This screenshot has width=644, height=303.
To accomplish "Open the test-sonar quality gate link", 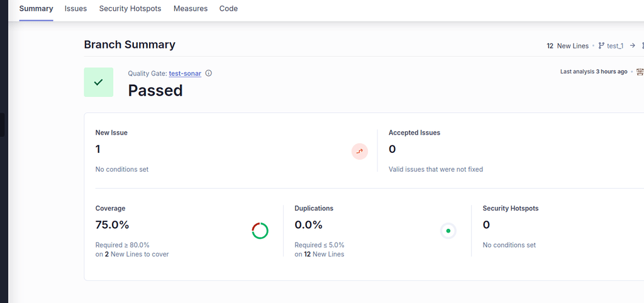I will tap(185, 74).
